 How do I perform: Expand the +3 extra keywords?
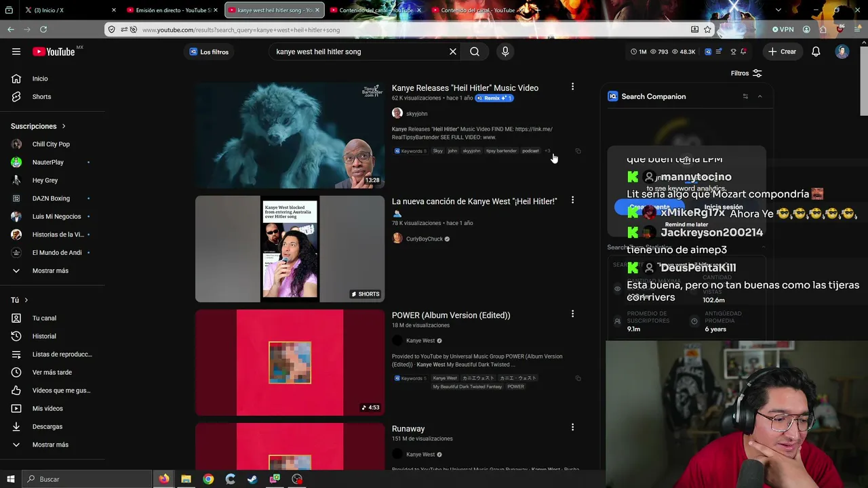point(548,151)
